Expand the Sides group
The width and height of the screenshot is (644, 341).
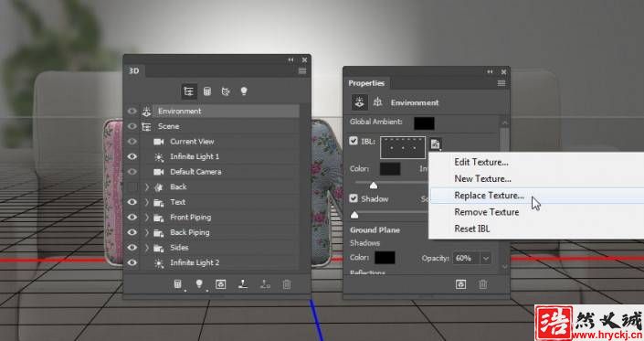[147, 248]
